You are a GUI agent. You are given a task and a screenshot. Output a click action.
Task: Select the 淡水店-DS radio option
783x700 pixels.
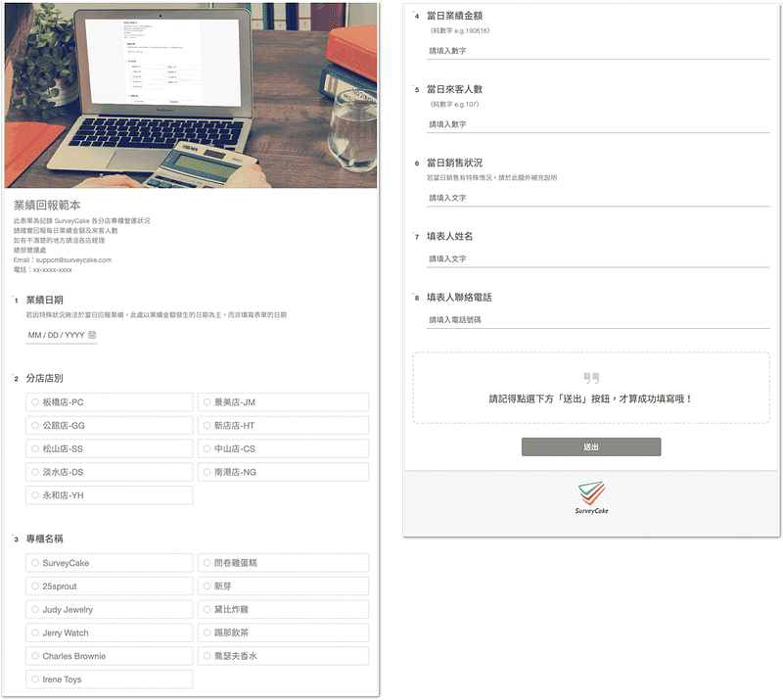click(110, 472)
